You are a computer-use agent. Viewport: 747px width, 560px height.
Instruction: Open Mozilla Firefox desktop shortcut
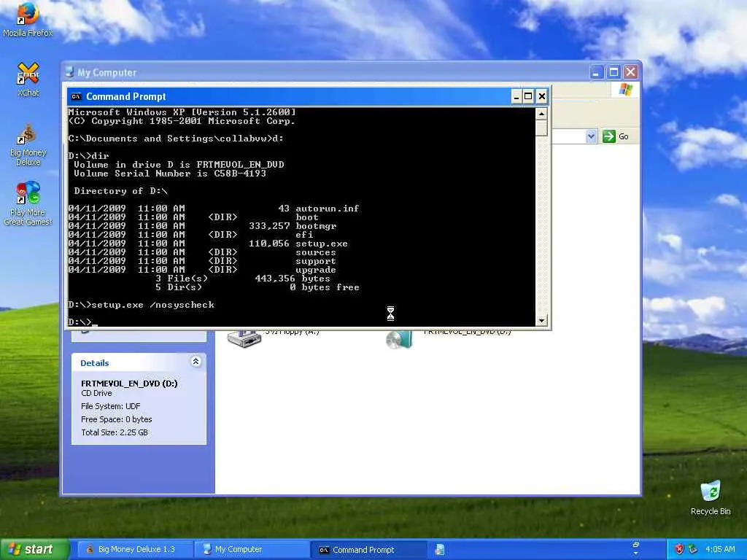click(28, 19)
